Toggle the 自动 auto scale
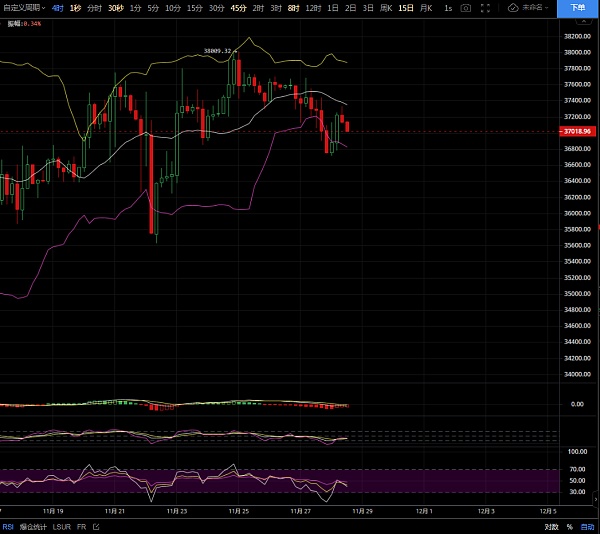This screenshot has width=600, height=534. (587, 526)
